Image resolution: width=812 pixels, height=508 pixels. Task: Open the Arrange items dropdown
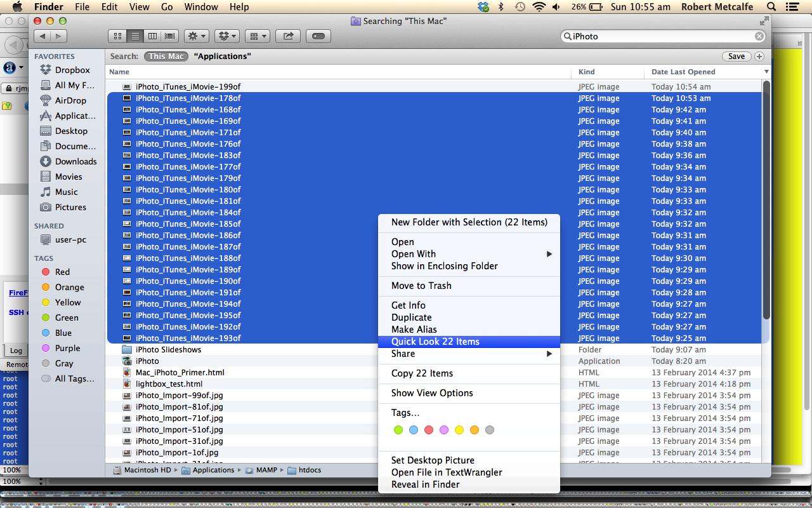[x=258, y=36]
